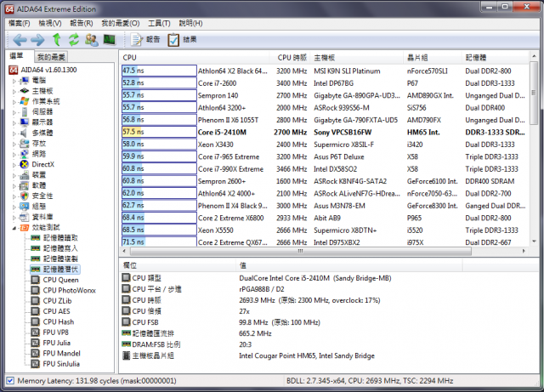The height and width of the screenshot is (392, 544).
Task: Sort results by the 記憶體 column header
Action: [x=495, y=58]
